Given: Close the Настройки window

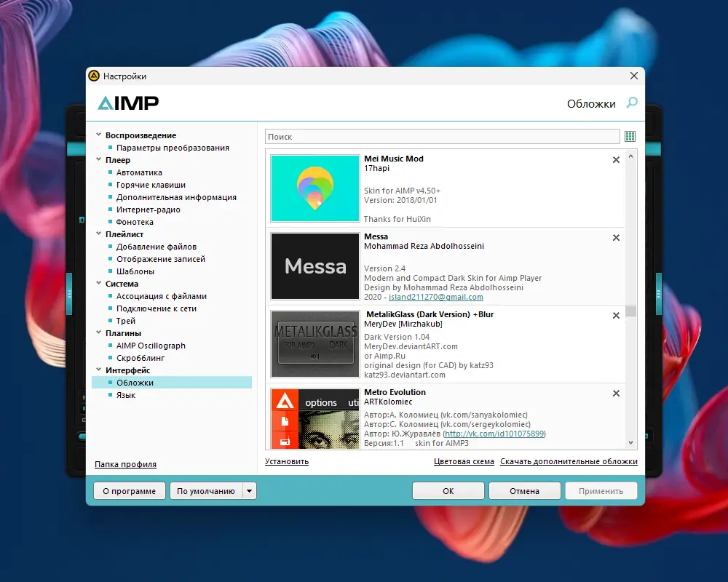Looking at the screenshot, I should click(x=634, y=76).
